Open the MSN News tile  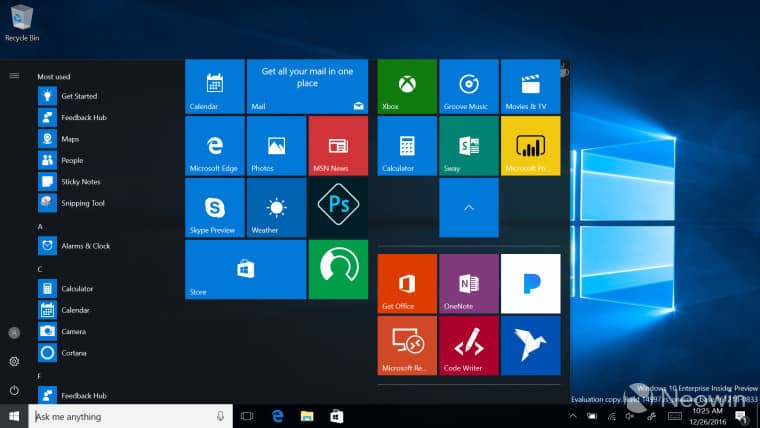[338, 146]
